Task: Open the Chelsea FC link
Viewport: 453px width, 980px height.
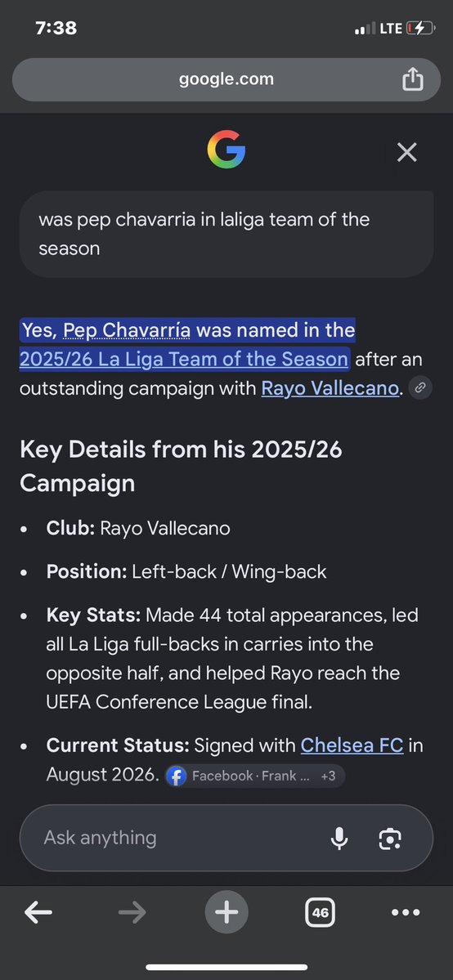Action: 352,745
